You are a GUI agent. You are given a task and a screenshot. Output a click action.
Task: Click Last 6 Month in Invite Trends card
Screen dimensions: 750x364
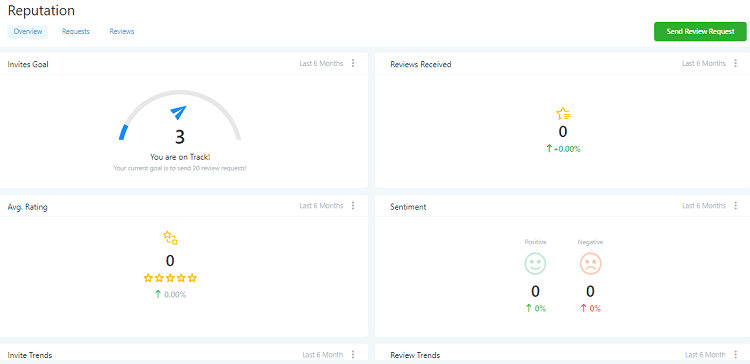(x=322, y=355)
